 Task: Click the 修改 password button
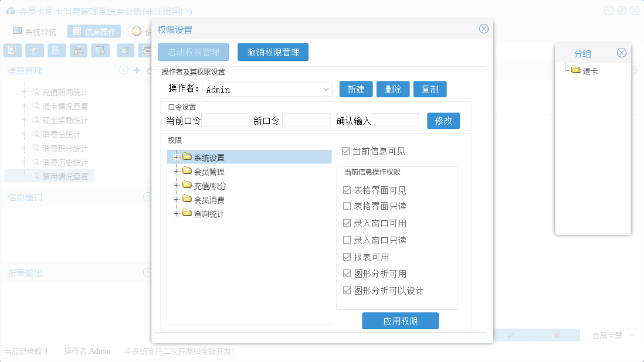tap(443, 121)
